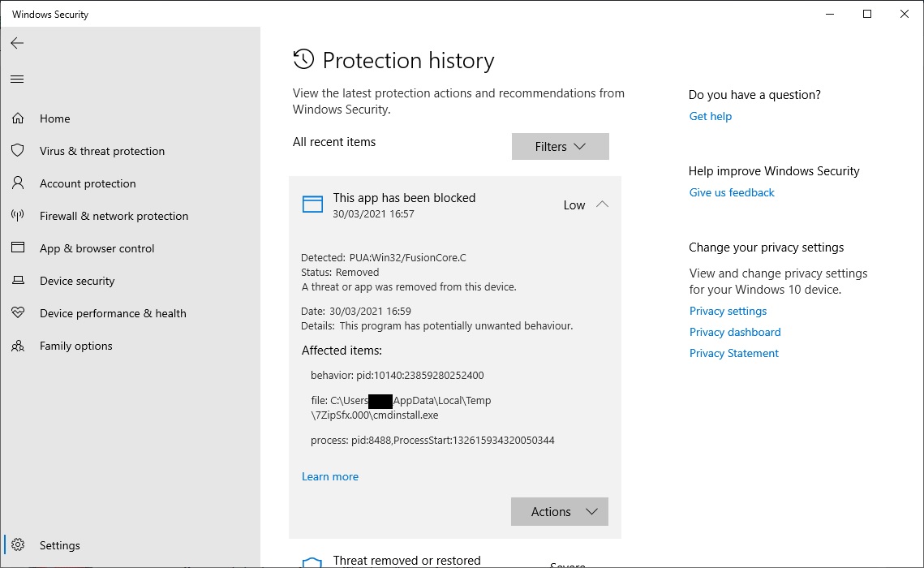Open the Filters dropdown
The image size is (924, 568).
click(560, 147)
